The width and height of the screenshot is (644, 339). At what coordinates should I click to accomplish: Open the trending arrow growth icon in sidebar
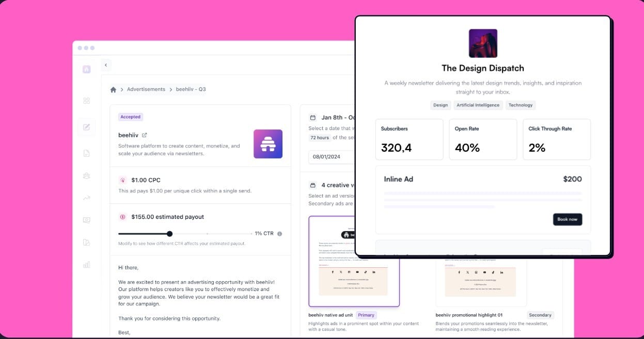86,198
